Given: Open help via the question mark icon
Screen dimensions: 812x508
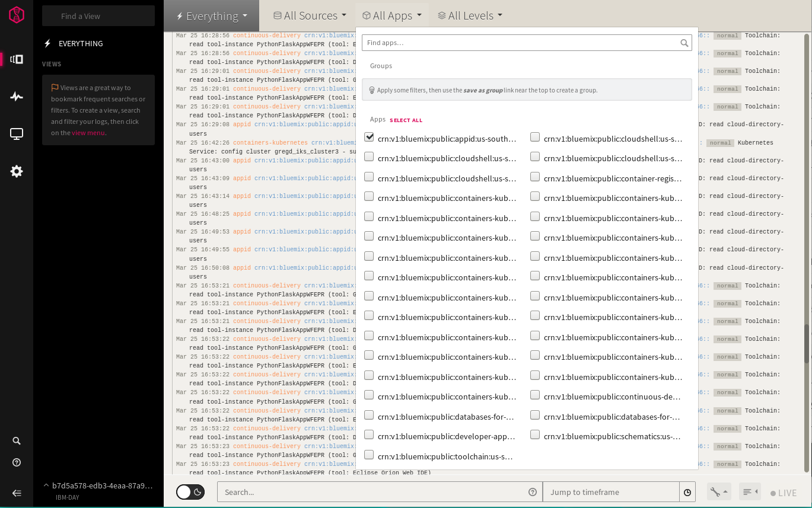Looking at the screenshot, I should (16, 462).
